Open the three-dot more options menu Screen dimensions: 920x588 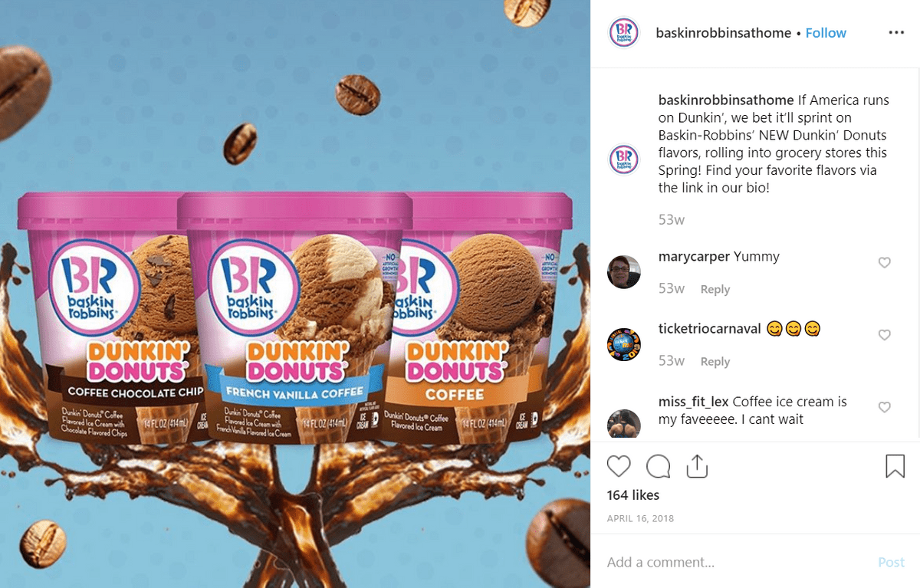coord(896,33)
